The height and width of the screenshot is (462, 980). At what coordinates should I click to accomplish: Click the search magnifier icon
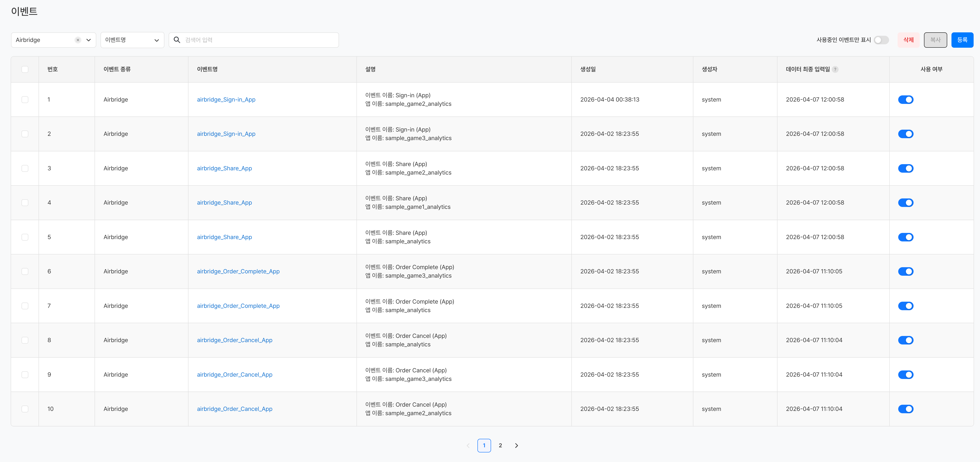coord(177,40)
